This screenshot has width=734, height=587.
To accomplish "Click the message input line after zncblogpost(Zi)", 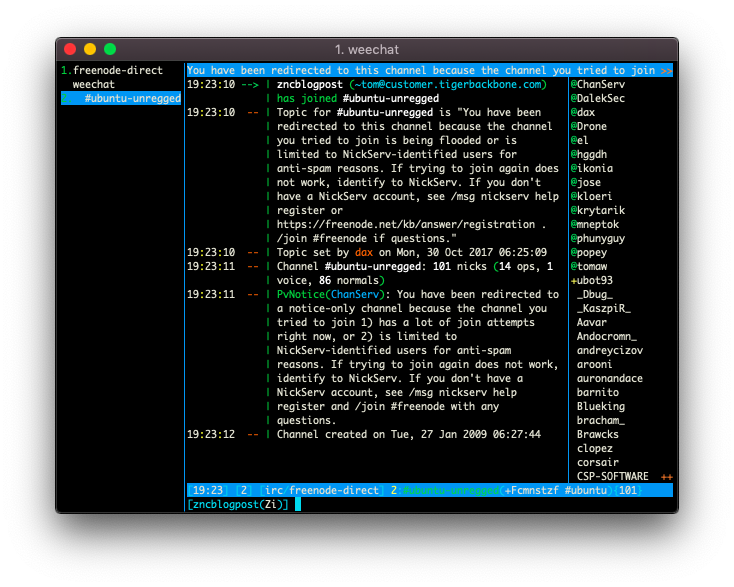I will pyautogui.click(x=484, y=504).
